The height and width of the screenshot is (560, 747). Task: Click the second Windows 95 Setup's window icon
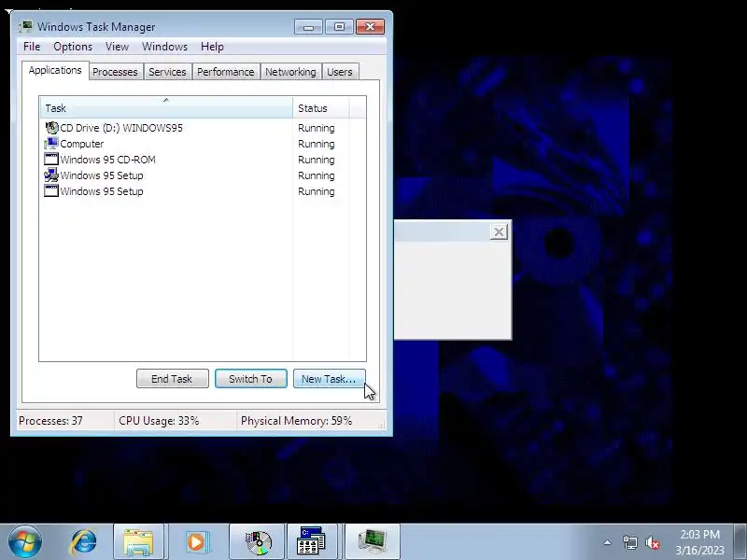[x=51, y=190]
